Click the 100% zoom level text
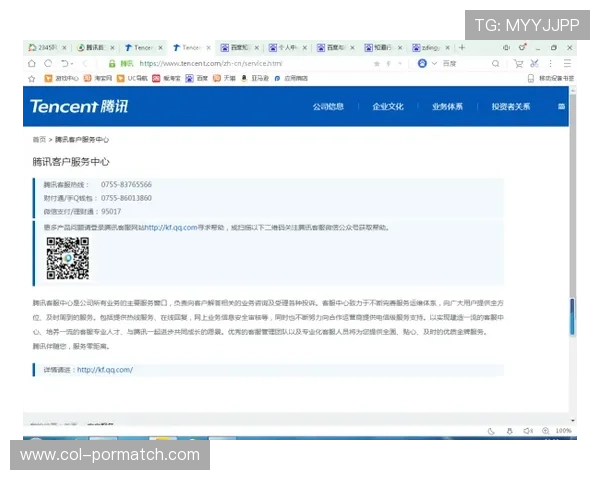Image resolution: width=600 pixels, height=480 pixels. pyautogui.click(x=563, y=431)
